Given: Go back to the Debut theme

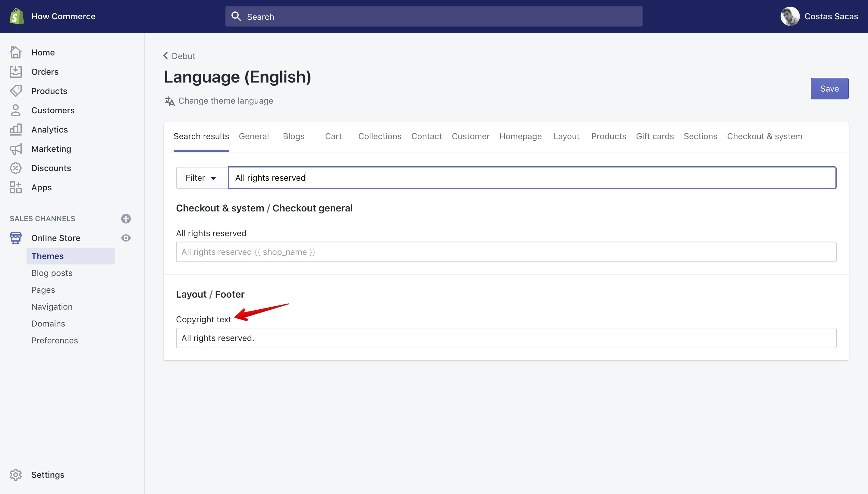Looking at the screenshot, I should point(183,56).
